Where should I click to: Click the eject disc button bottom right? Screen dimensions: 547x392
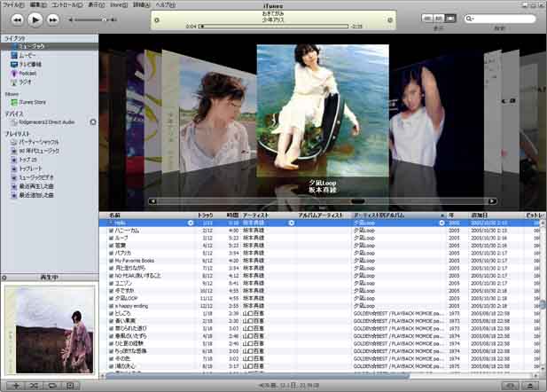pyautogui.click(x=530, y=386)
